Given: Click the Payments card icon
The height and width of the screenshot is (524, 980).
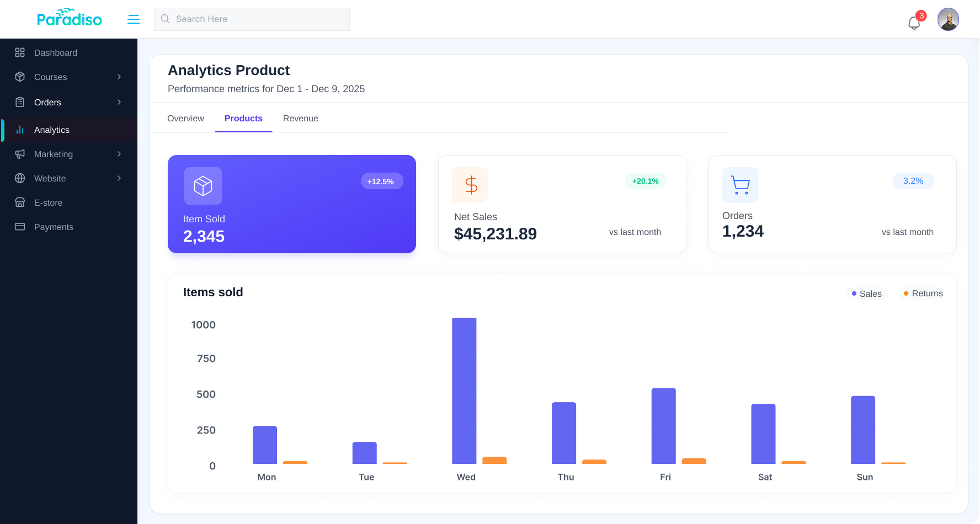Looking at the screenshot, I should [x=20, y=227].
